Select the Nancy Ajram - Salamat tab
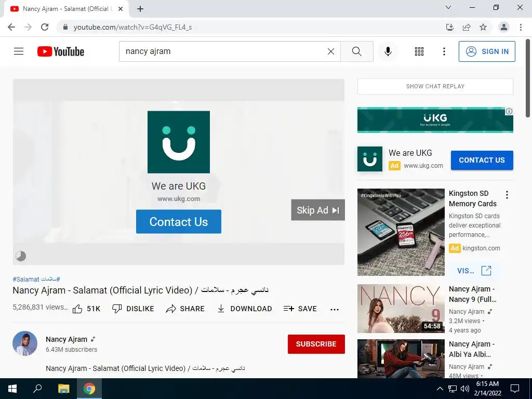This screenshot has width=532, height=399. click(x=66, y=9)
